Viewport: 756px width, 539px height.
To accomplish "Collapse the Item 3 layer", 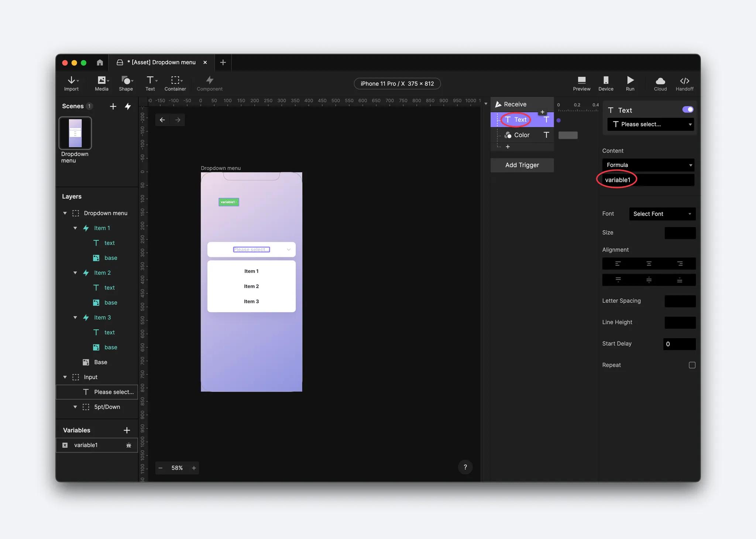I will point(75,317).
